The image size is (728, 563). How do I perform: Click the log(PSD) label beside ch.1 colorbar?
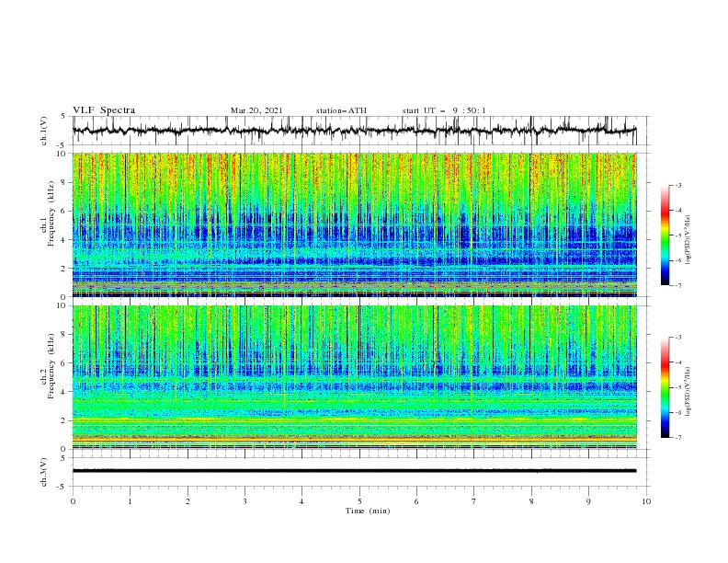click(x=688, y=240)
